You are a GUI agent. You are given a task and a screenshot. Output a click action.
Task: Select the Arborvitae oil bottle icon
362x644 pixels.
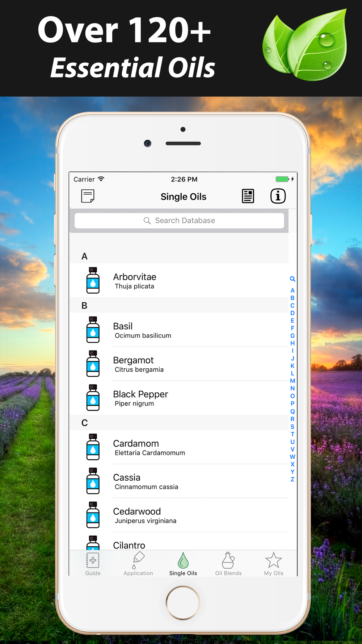(x=93, y=280)
